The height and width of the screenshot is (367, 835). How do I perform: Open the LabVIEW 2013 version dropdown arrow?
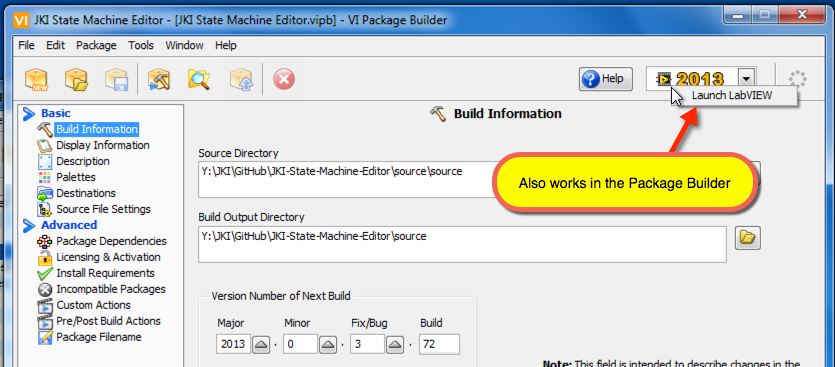coord(747,79)
